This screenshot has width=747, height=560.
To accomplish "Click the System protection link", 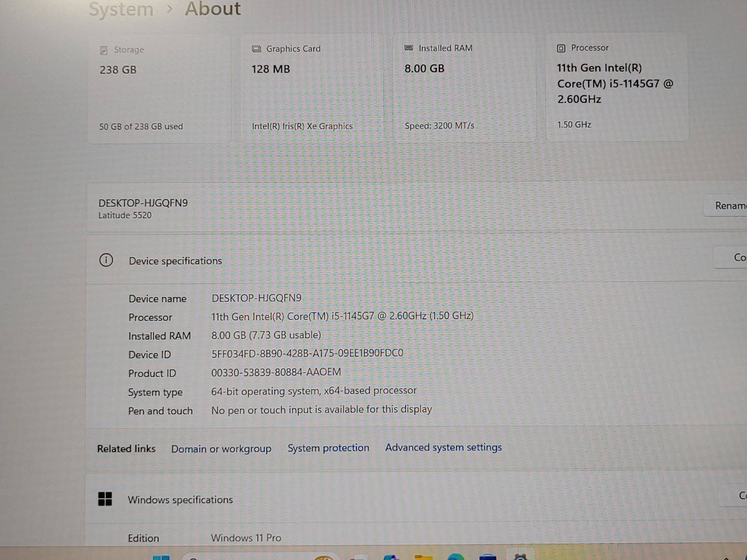I will point(328,447).
